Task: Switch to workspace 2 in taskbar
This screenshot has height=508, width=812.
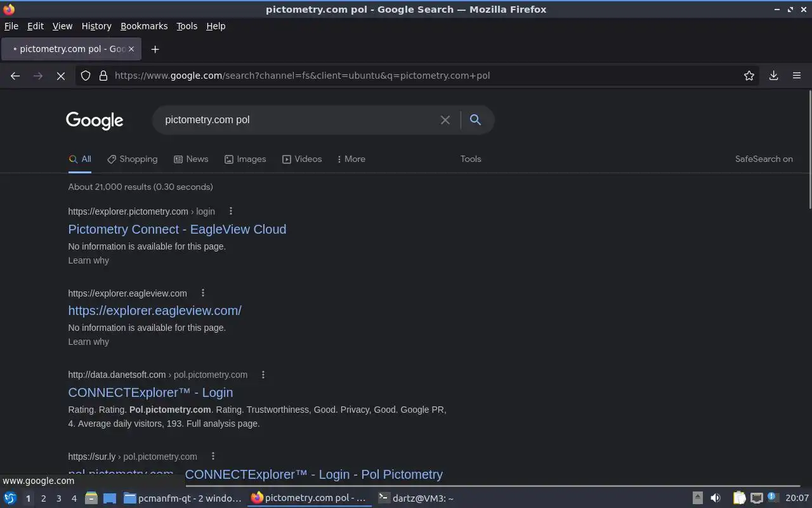Action: [43, 498]
